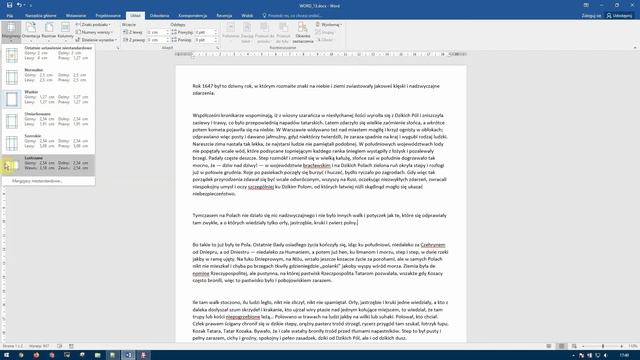
Task: Click the zoom slider handle
Action: pyautogui.click(x=603, y=346)
